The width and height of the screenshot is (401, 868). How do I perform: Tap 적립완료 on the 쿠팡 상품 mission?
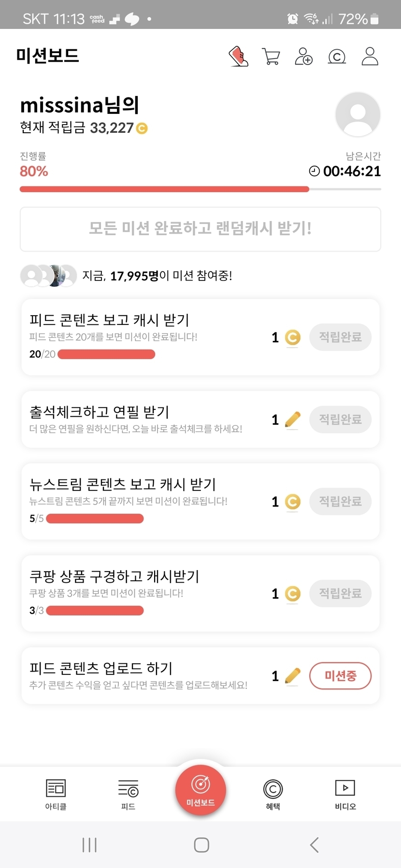pyautogui.click(x=340, y=593)
